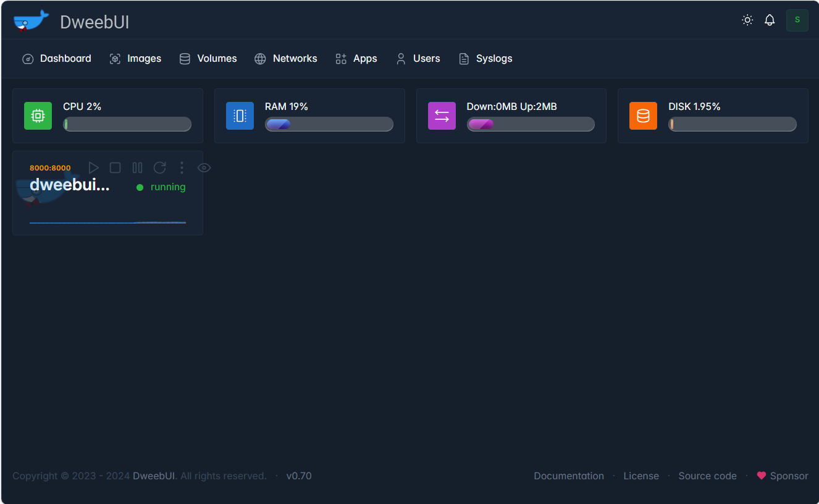819x504 pixels.
Task: Toggle light theme with sun icon
Action: [747, 20]
